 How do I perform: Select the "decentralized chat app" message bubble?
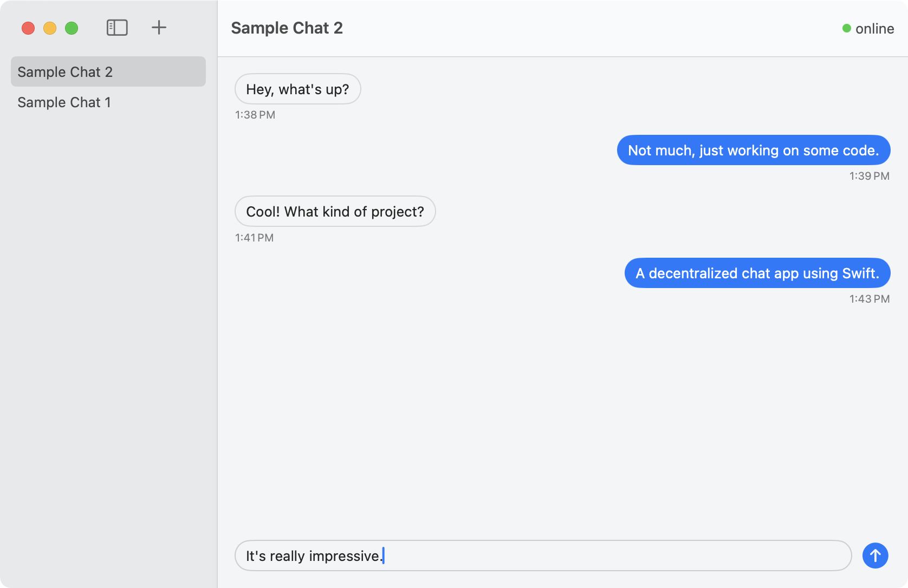(x=757, y=273)
